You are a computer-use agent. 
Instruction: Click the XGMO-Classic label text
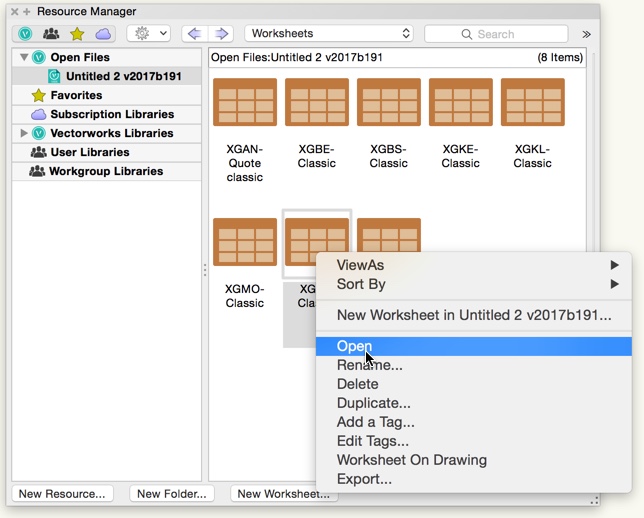(x=245, y=296)
